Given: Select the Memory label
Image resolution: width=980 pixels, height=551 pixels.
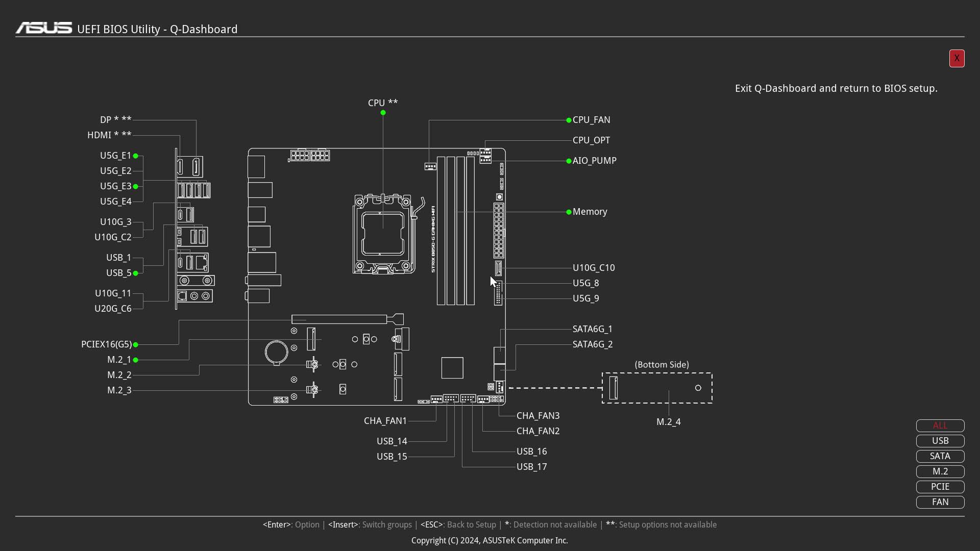Looking at the screenshot, I should click(x=590, y=212).
